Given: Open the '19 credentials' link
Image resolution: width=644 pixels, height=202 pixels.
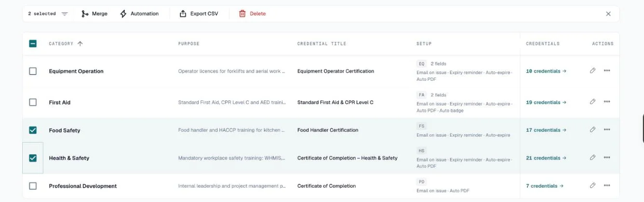Looking at the screenshot, I should 546,102.
